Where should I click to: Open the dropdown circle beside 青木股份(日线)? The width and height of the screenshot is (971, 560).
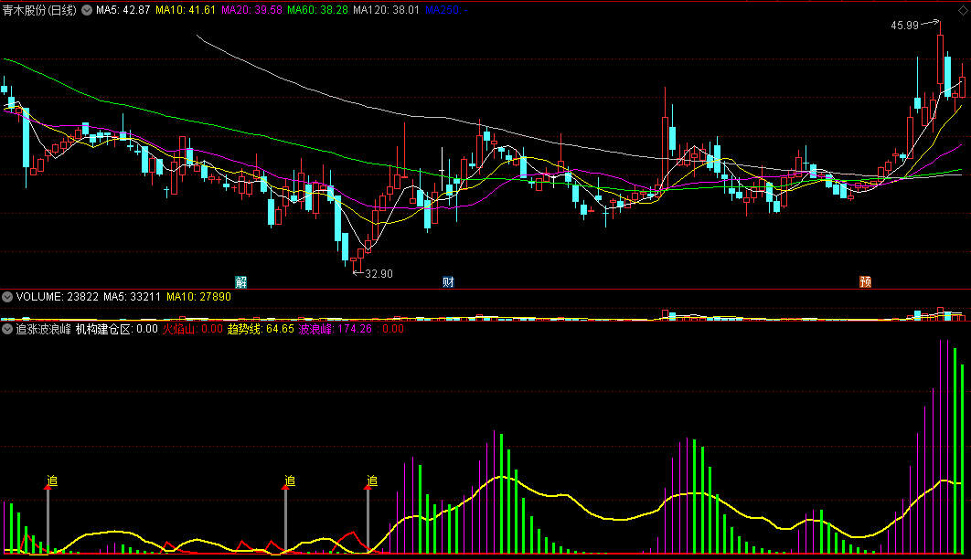(87, 10)
